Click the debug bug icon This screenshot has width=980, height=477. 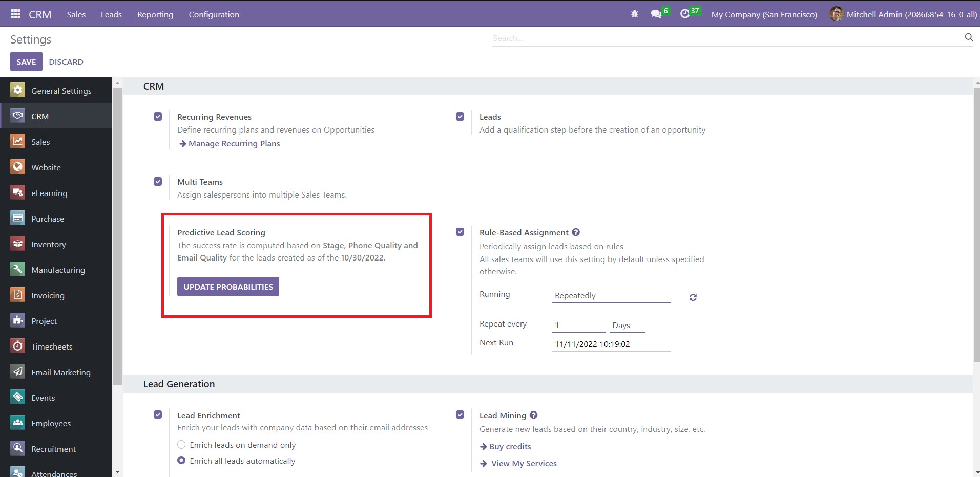click(635, 14)
